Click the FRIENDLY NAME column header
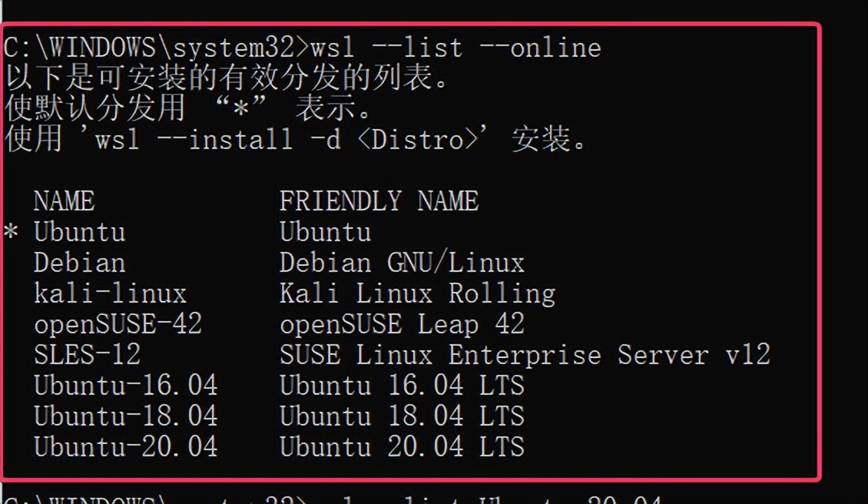The image size is (868, 504). pos(378,201)
